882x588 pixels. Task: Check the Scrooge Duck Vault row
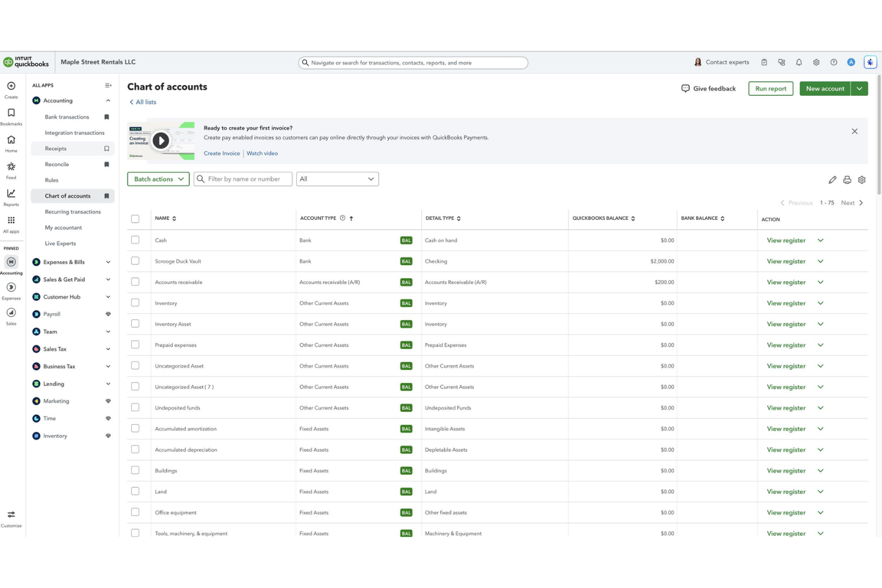tap(135, 261)
